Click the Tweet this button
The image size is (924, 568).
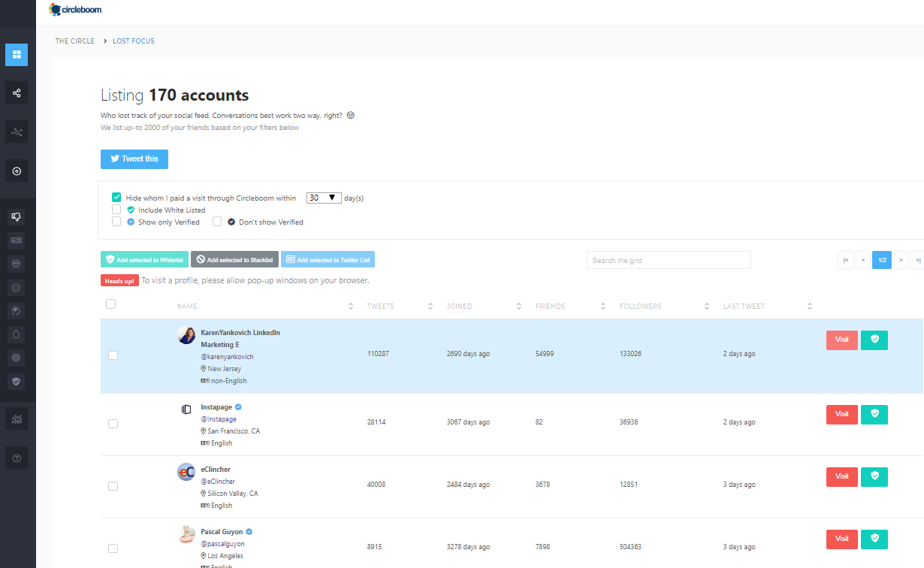point(134,159)
